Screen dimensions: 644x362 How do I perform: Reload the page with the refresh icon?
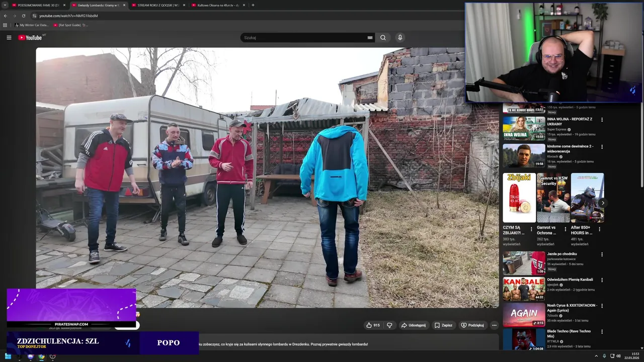click(23, 16)
